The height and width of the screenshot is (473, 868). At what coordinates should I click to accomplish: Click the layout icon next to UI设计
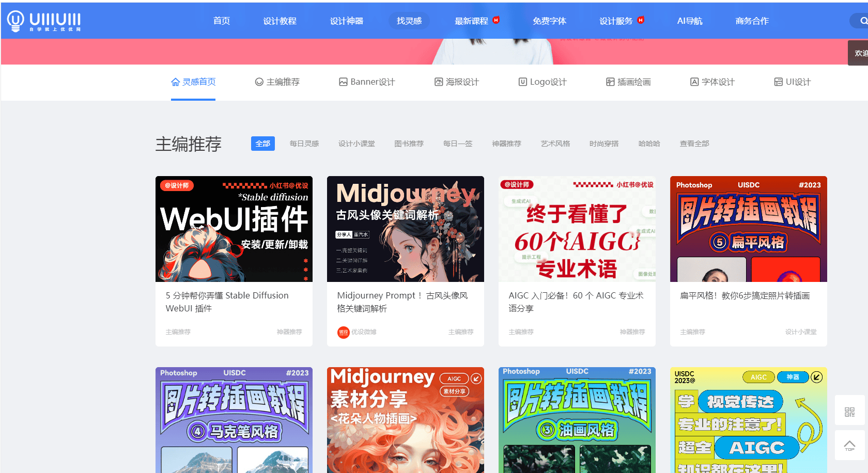point(778,82)
